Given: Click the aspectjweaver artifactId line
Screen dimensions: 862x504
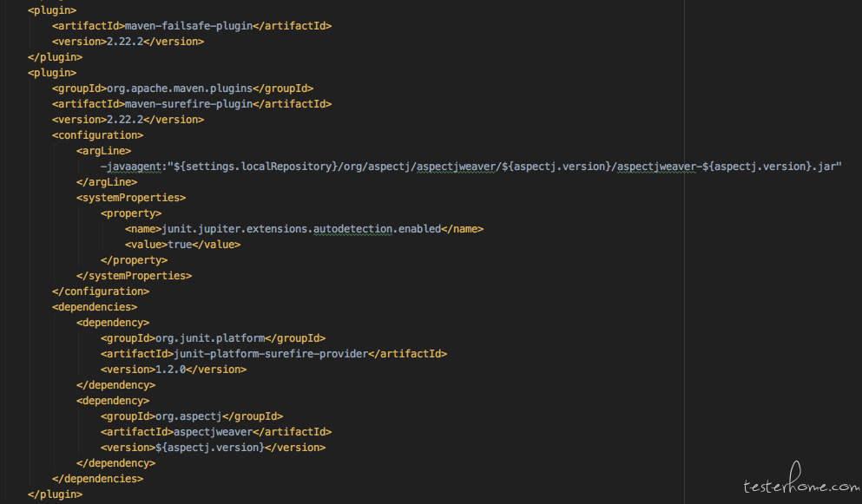Looking at the screenshot, I should point(216,432).
